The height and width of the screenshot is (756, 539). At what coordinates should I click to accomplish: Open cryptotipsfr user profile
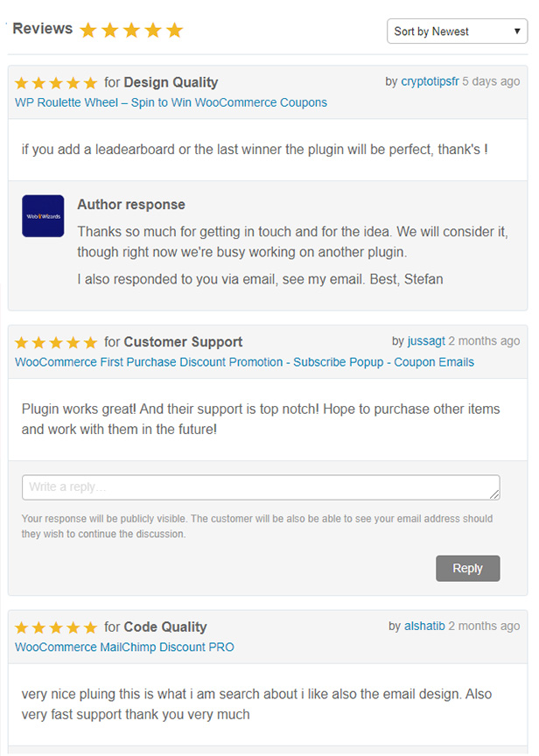pos(430,81)
